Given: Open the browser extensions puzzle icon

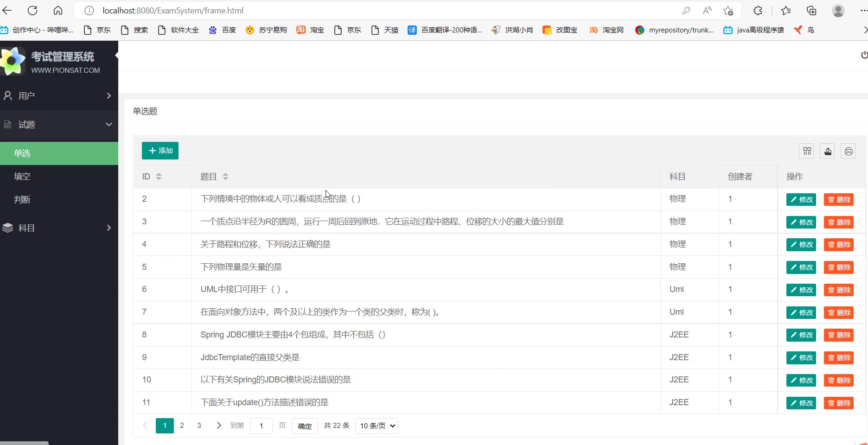Looking at the screenshot, I should tap(758, 11).
